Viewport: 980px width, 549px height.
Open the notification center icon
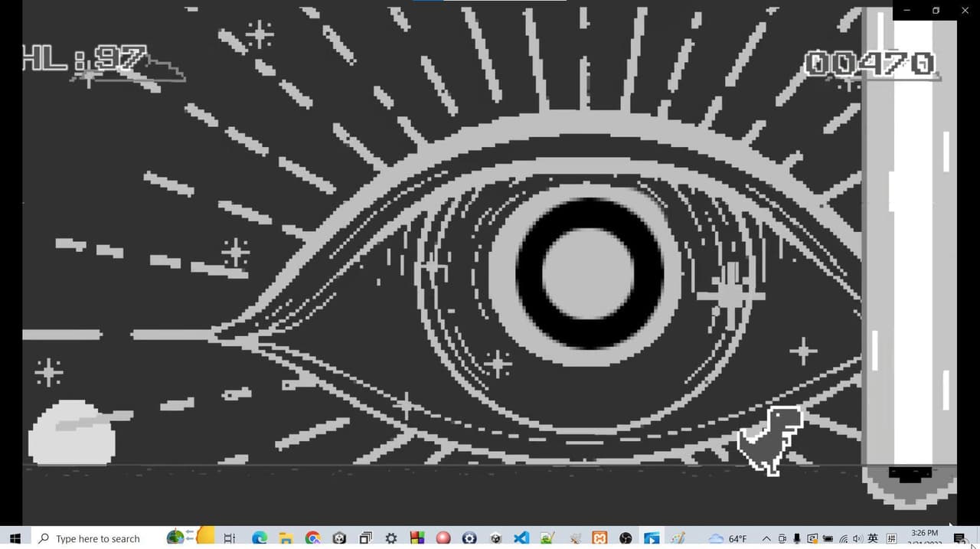pos(959,539)
